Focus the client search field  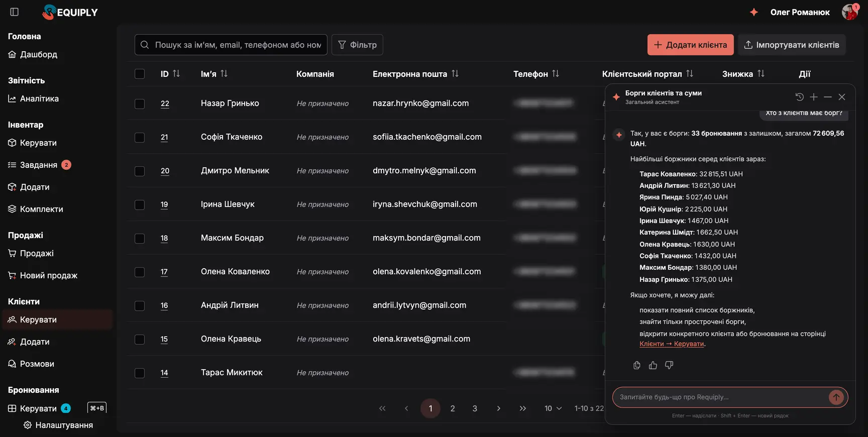coord(231,45)
